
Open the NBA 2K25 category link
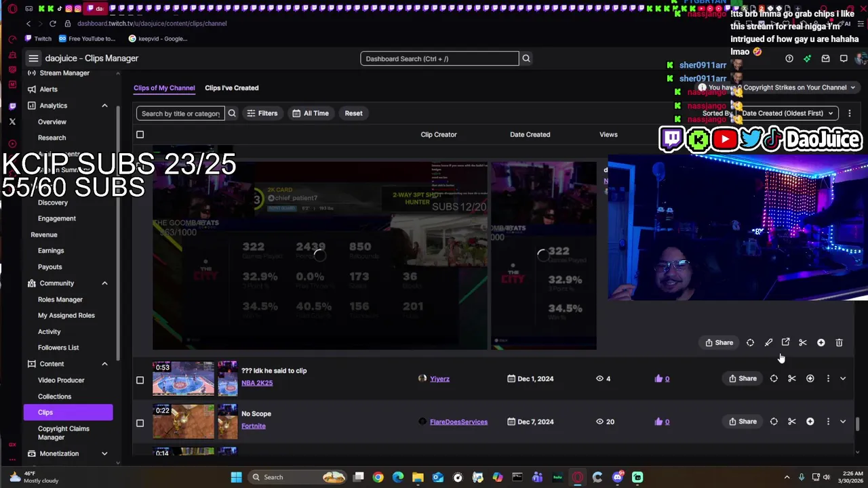point(257,383)
